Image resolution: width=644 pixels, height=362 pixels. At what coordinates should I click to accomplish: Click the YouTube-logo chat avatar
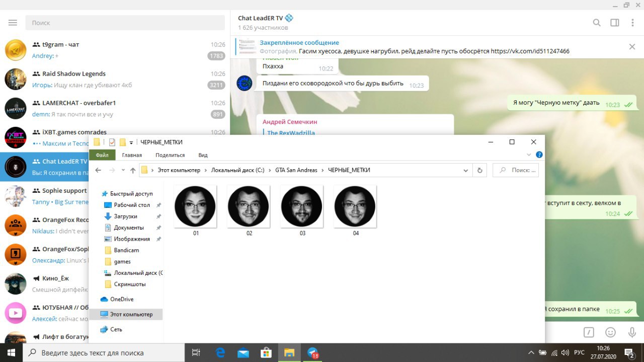[16, 313]
